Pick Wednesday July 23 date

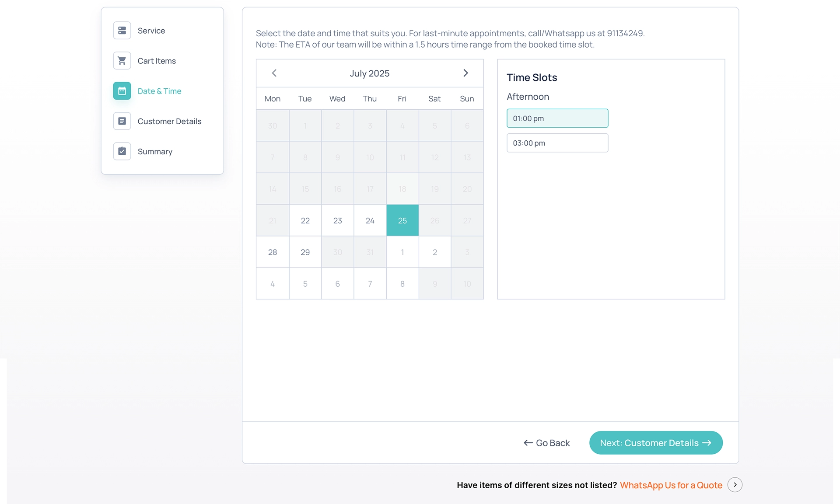338,221
